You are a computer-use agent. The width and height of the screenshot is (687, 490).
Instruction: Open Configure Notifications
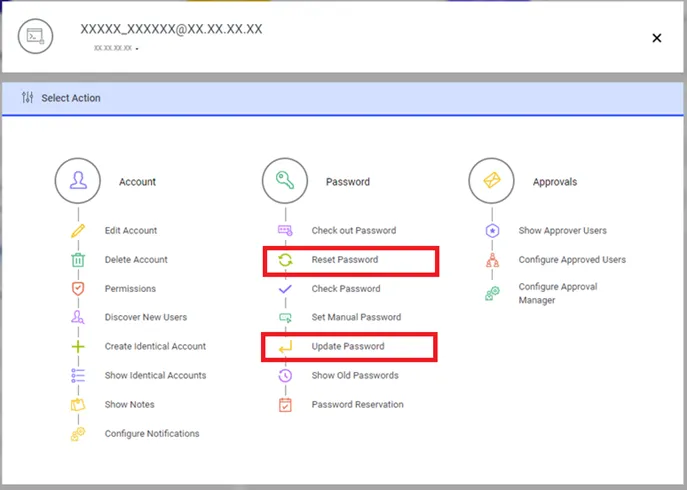pos(152,433)
